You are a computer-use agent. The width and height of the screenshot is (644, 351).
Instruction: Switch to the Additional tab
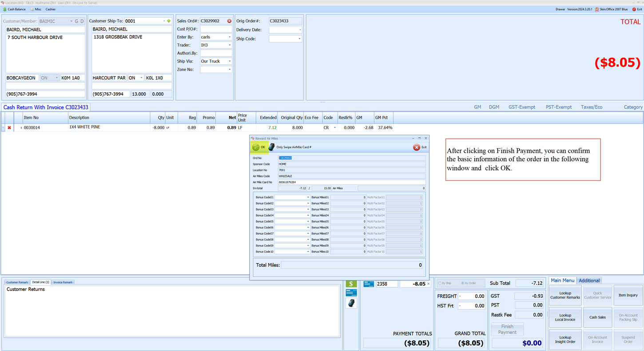tap(589, 280)
